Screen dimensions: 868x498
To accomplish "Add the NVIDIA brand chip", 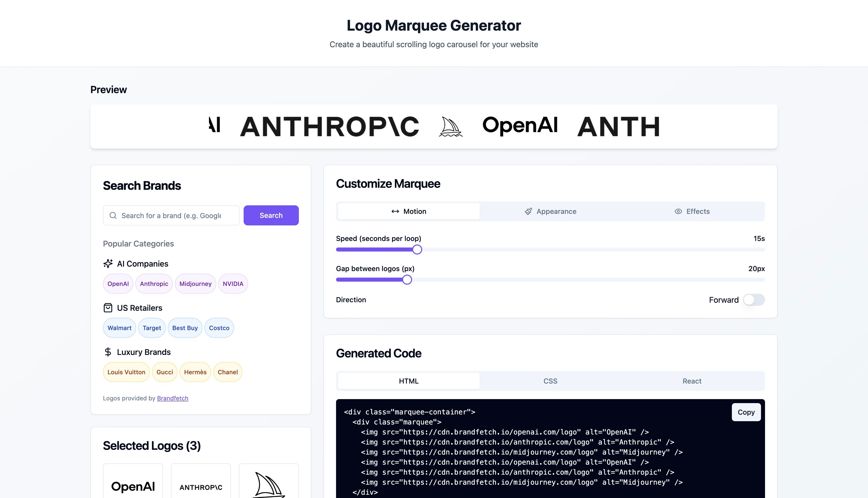I will point(233,284).
